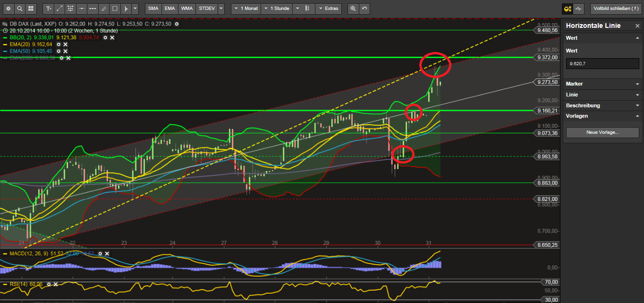This screenshot has height=303, width=644.
Task: Select the trend line drawing tool
Action: 59,9
